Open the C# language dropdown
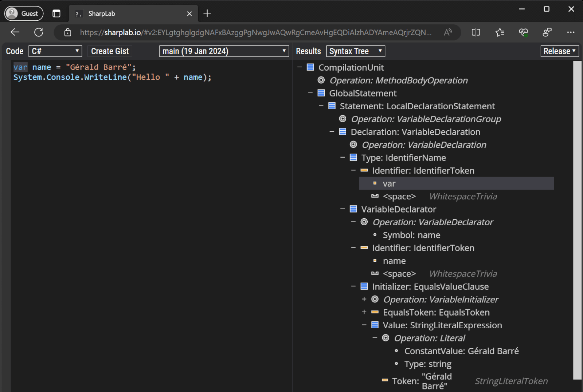 (x=55, y=51)
